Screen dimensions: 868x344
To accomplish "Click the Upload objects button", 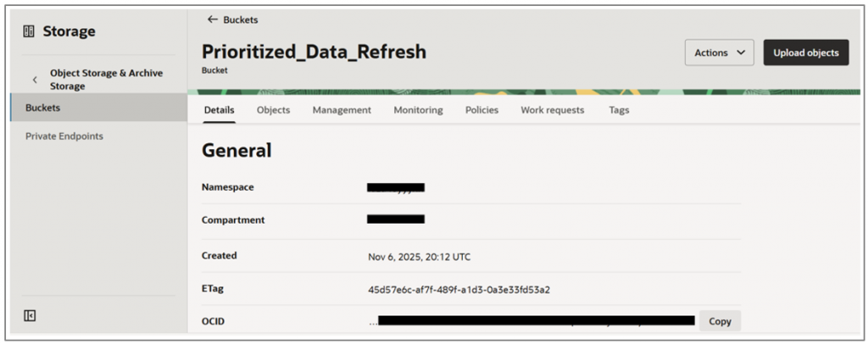I will pos(805,53).
